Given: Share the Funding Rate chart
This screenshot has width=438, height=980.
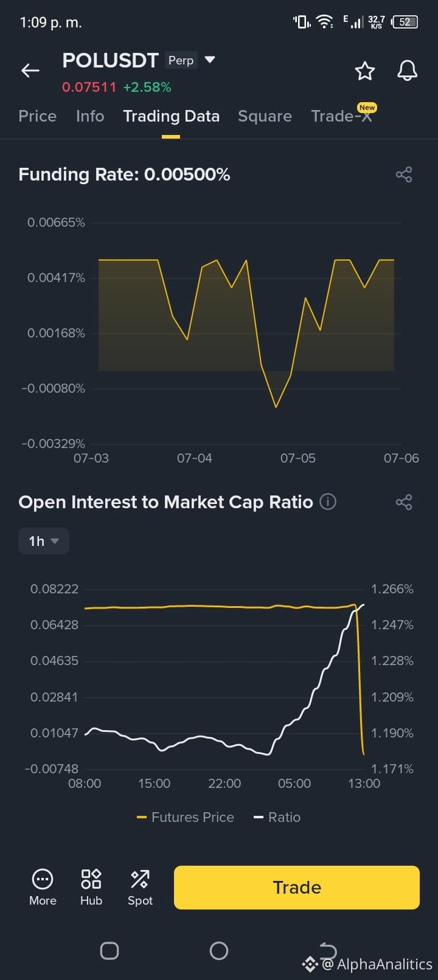Looking at the screenshot, I should (404, 174).
